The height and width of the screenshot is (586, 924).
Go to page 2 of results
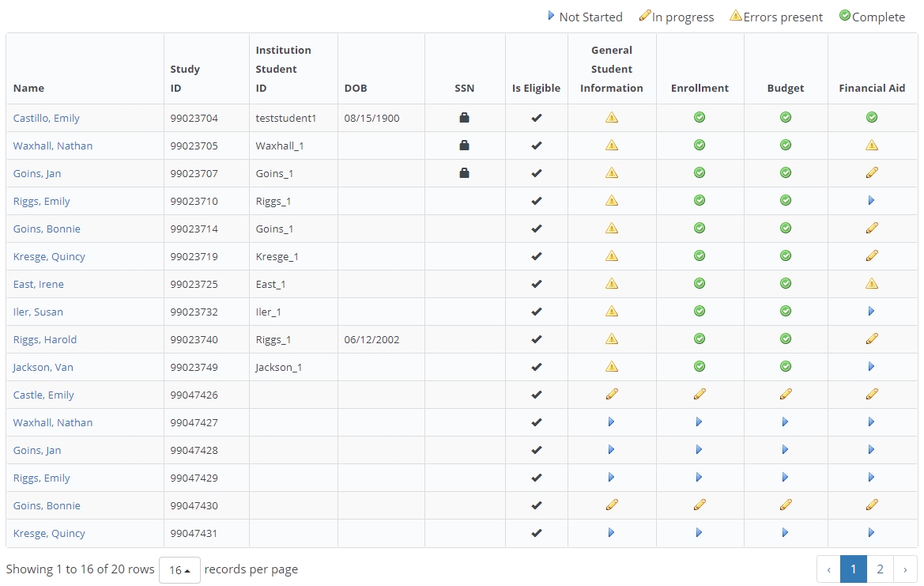(x=880, y=569)
